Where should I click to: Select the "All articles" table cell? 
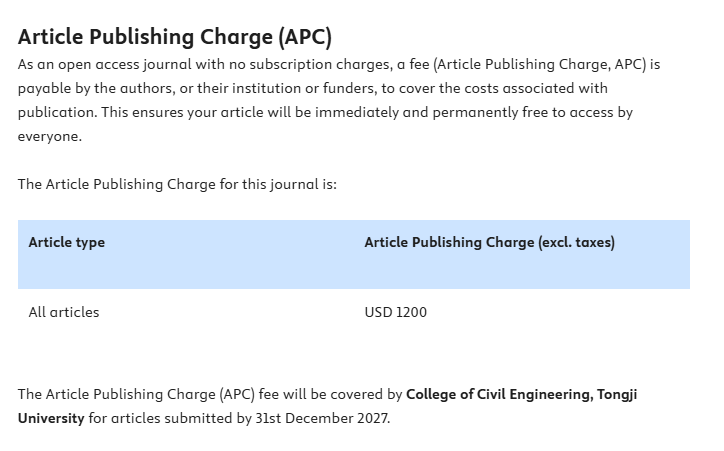64,312
